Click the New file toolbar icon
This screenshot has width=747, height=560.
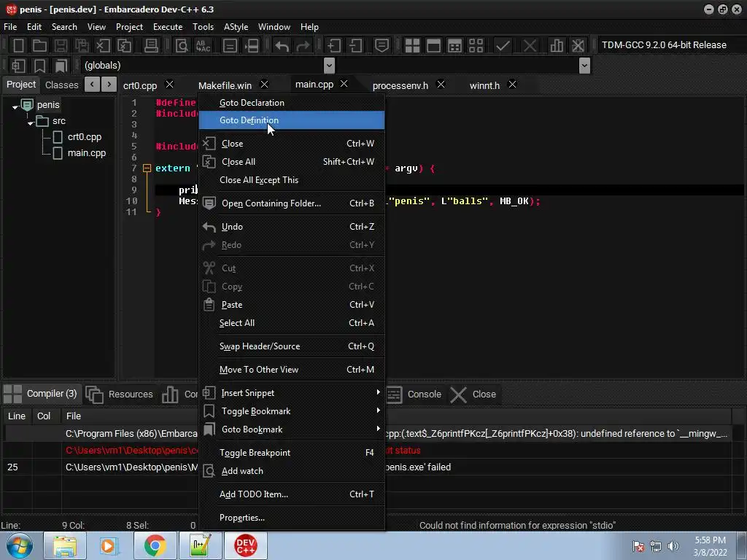(x=18, y=45)
